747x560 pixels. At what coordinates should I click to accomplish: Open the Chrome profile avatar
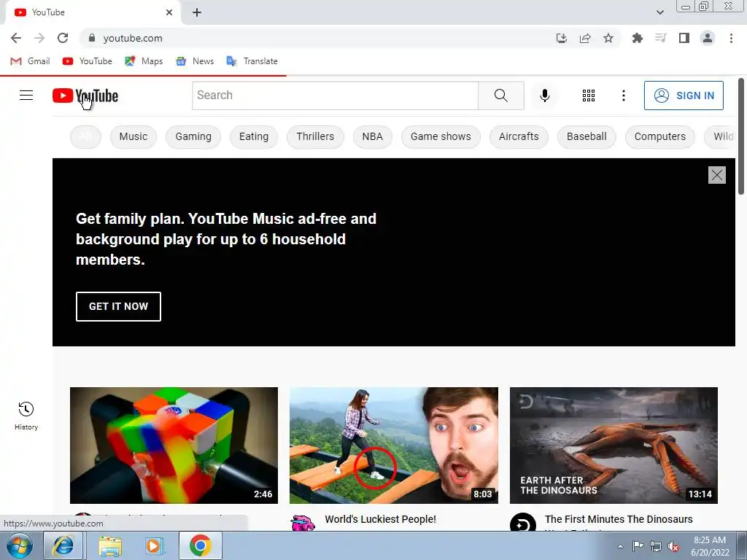708,38
